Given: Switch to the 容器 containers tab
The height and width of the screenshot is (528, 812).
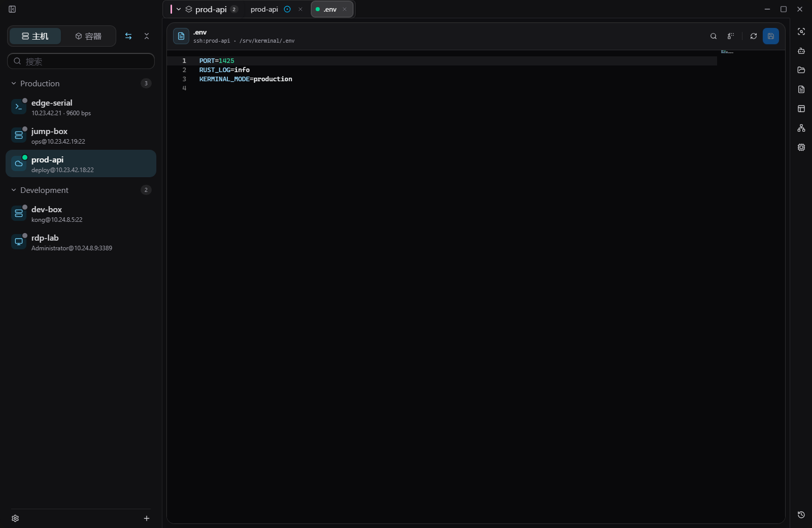Looking at the screenshot, I should 88,36.
